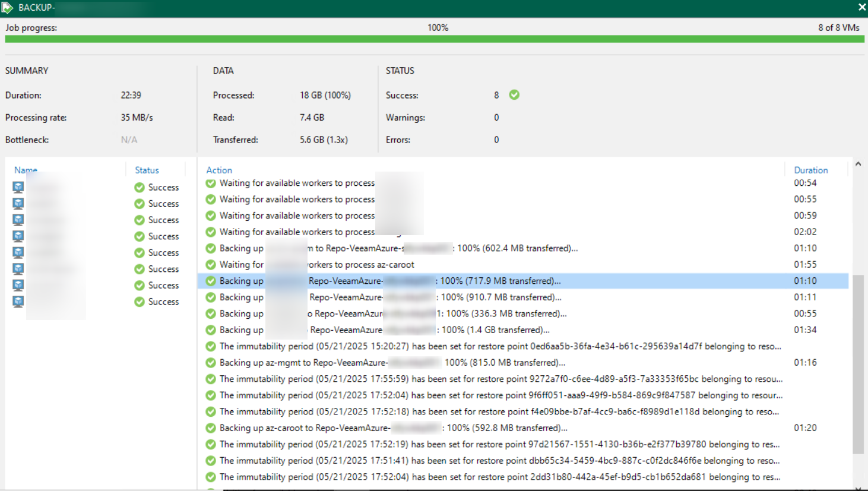Click the scroll-up arrow of action log
The image size is (868, 491).
(858, 164)
